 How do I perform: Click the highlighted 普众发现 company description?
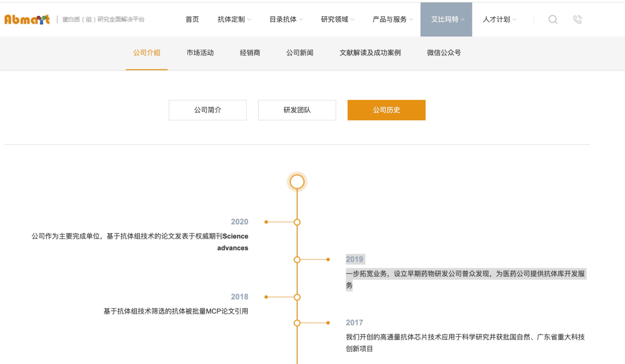tap(466, 280)
